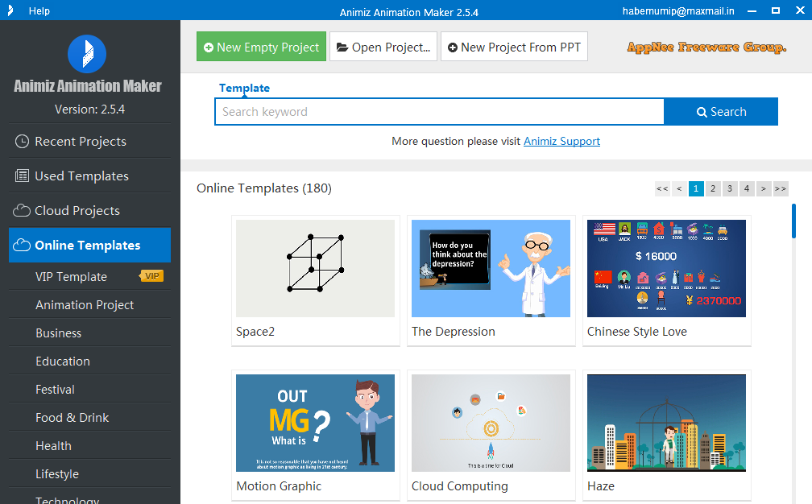Viewport: 812px width, 504px height.
Task: Follow the Animiz Support link
Action: [562, 141]
